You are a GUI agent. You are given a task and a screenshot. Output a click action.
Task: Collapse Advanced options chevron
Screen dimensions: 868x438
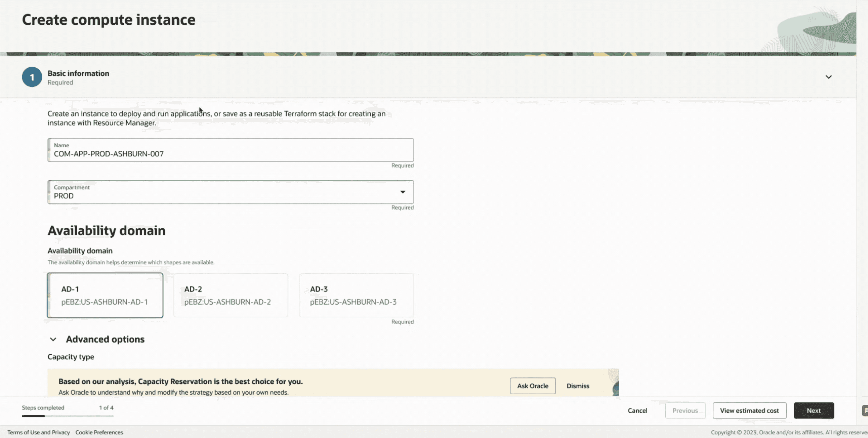point(53,339)
